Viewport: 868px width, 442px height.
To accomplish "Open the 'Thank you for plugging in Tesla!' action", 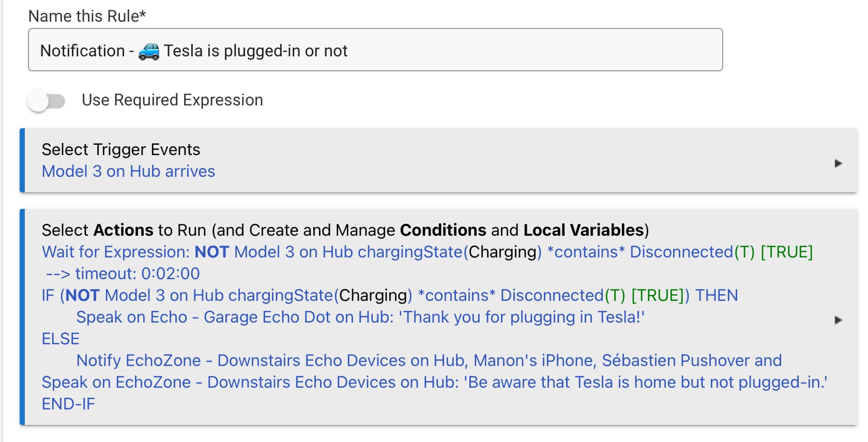I will tap(360, 317).
